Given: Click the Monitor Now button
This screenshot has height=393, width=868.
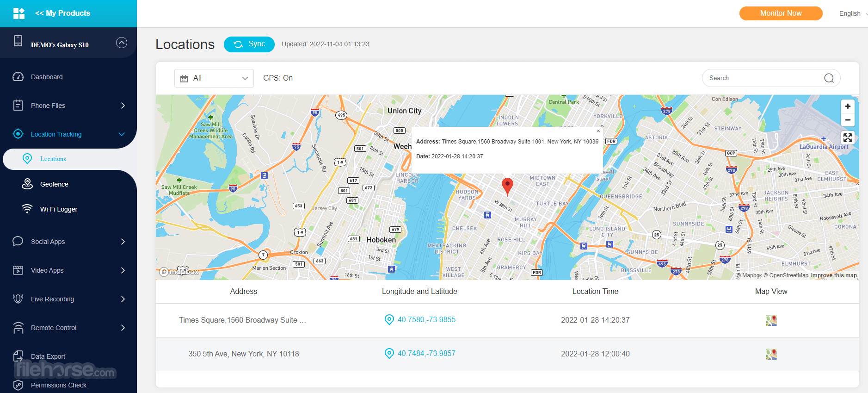Looking at the screenshot, I should pyautogui.click(x=781, y=13).
